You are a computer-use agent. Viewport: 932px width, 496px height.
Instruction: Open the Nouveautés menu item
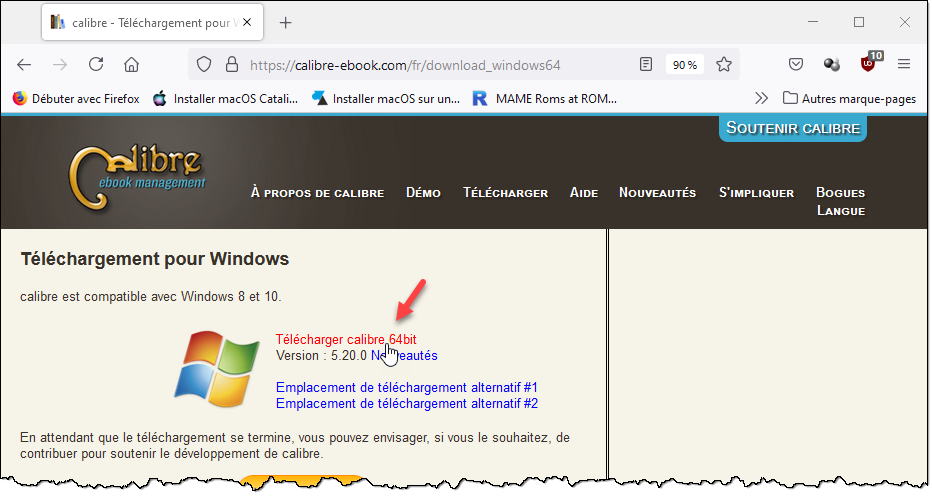(x=657, y=193)
